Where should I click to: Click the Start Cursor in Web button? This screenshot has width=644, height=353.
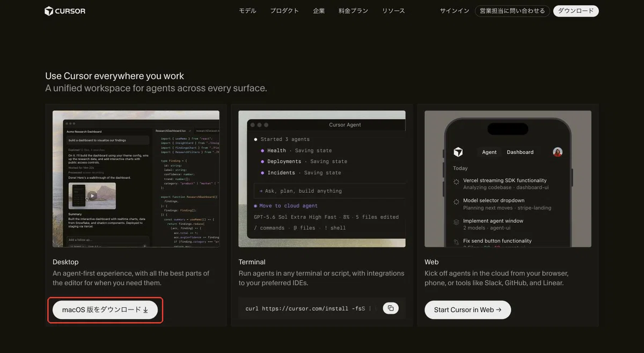[467, 309]
